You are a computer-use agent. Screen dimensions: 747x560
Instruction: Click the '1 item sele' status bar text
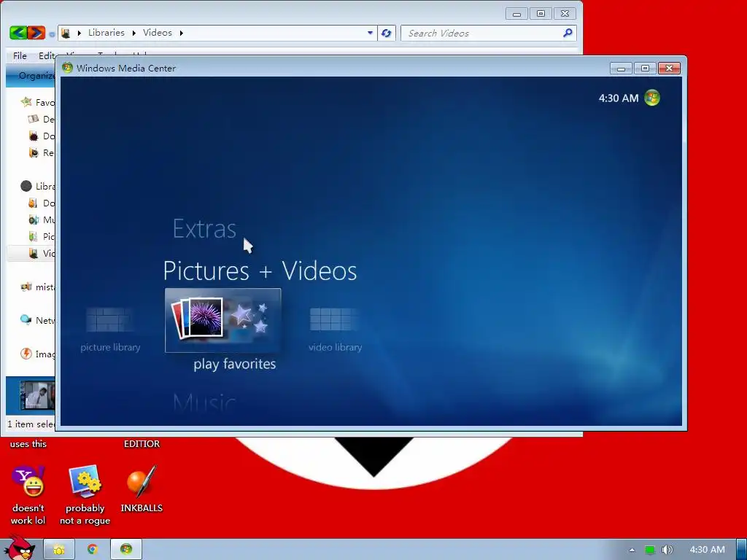pyautogui.click(x=31, y=424)
